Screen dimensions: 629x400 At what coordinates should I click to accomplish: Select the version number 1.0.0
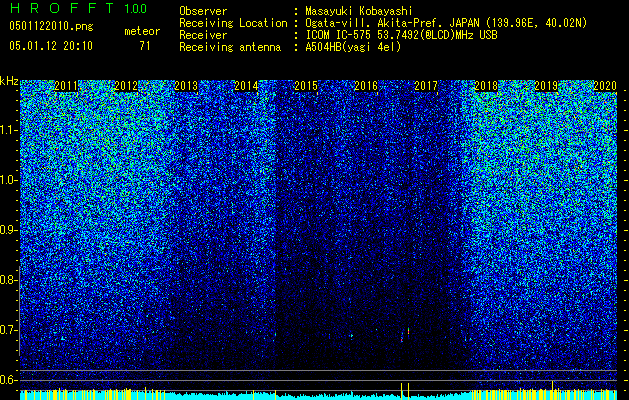136,9
